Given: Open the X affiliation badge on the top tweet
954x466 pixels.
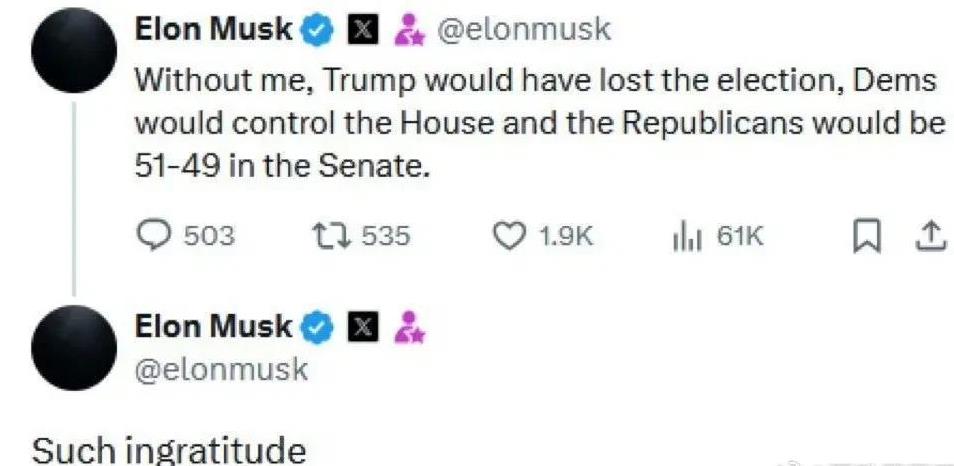Looking at the screenshot, I should pyautogui.click(x=363, y=31).
